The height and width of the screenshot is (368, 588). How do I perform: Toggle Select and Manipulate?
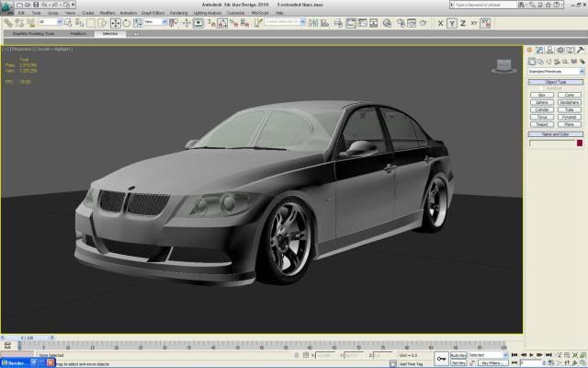tap(187, 23)
